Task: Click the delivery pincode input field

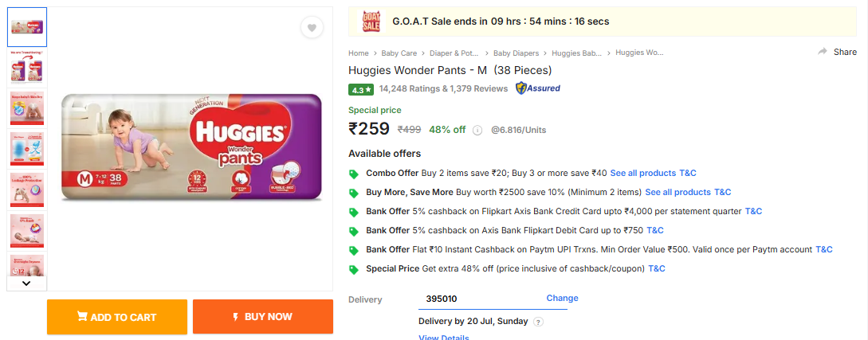Action: [x=478, y=299]
